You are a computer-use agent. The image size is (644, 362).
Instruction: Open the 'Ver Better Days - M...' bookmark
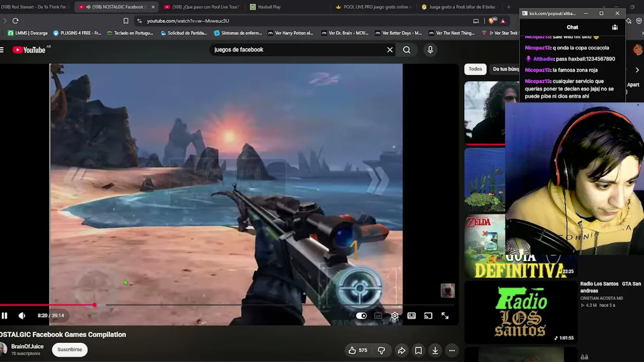click(x=398, y=33)
